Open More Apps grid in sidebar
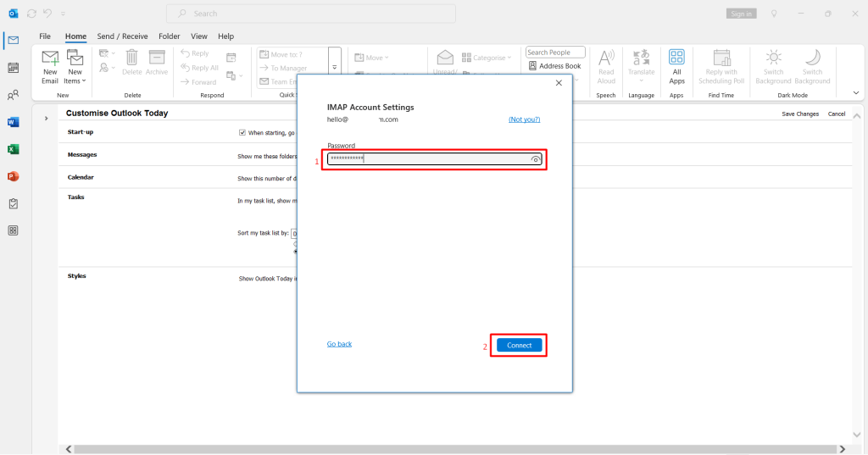Screen dimensions: 868x455 [x=14, y=230]
